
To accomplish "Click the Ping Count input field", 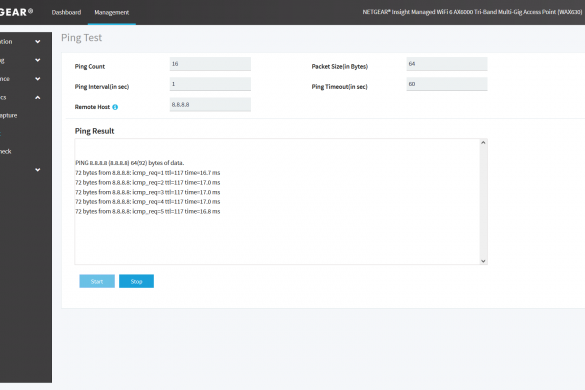I will click(210, 64).
